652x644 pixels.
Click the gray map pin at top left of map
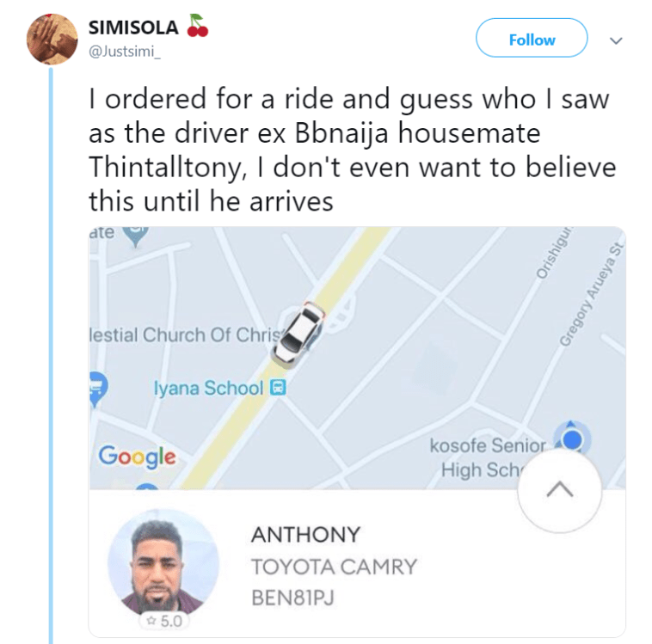coord(136,234)
